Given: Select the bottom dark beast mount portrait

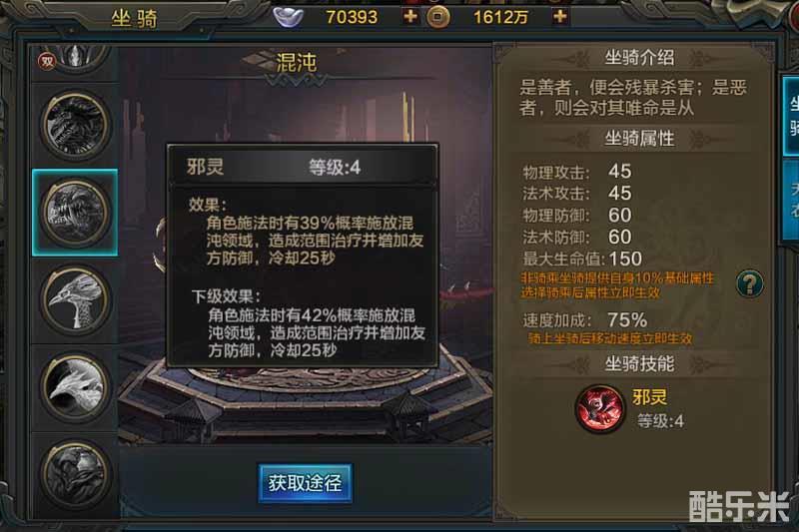Looking at the screenshot, I should coord(76,475).
